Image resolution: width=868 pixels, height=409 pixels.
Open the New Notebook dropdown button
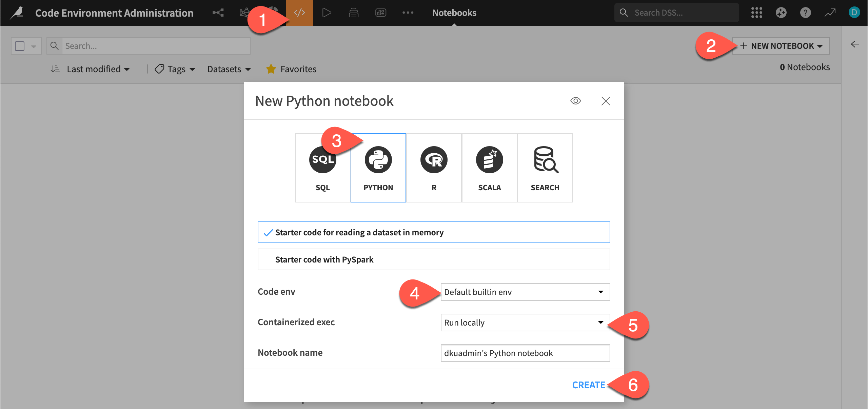coord(781,46)
